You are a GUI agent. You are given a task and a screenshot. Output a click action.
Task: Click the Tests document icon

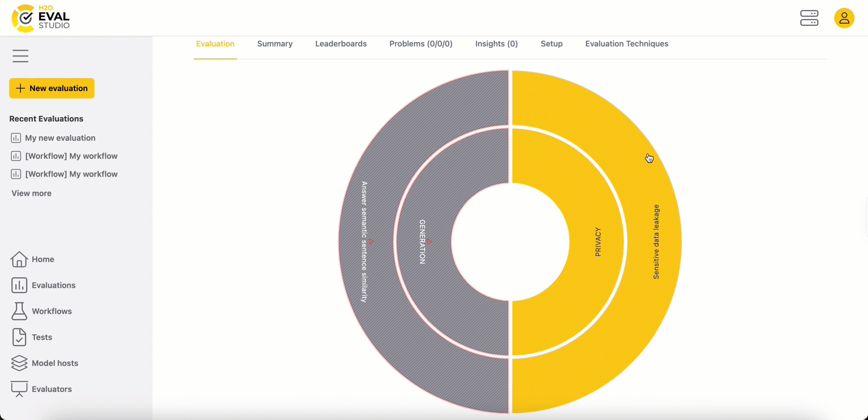pos(19,337)
